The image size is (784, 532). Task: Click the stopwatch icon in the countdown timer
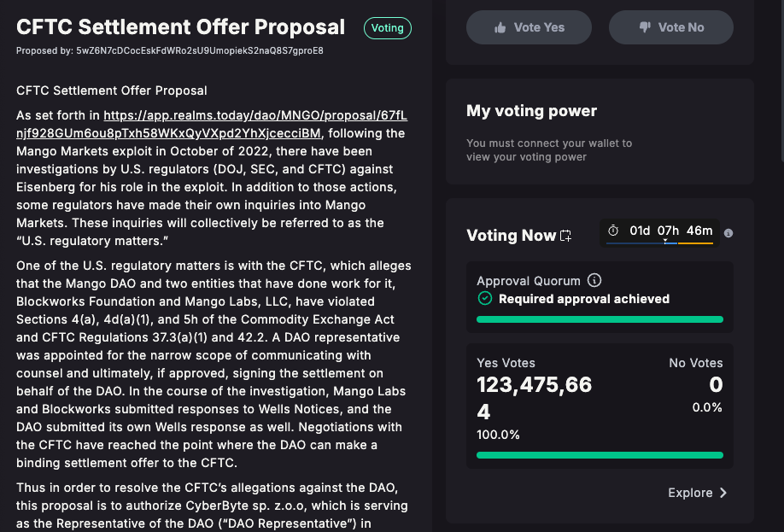pos(613,231)
